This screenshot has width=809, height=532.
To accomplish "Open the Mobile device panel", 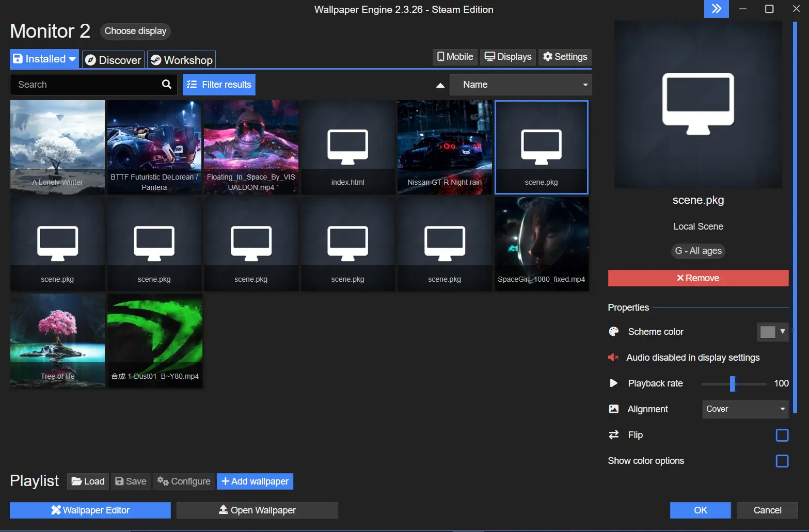I will point(455,57).
